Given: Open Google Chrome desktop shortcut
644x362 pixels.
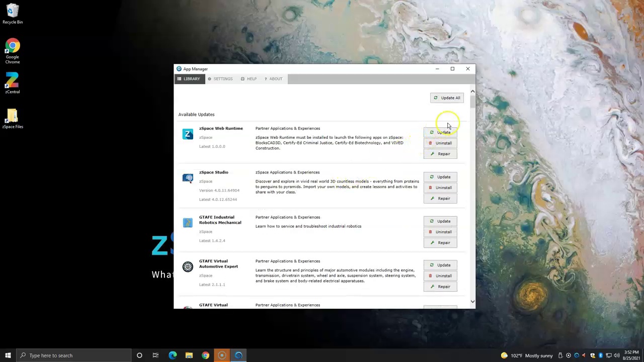Looking at the screenshot, I should (13, 51).
